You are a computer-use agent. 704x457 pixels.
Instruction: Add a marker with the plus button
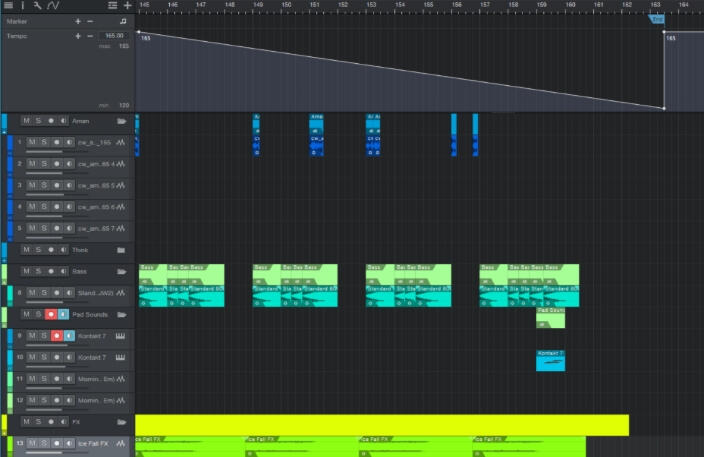point(78,21)
